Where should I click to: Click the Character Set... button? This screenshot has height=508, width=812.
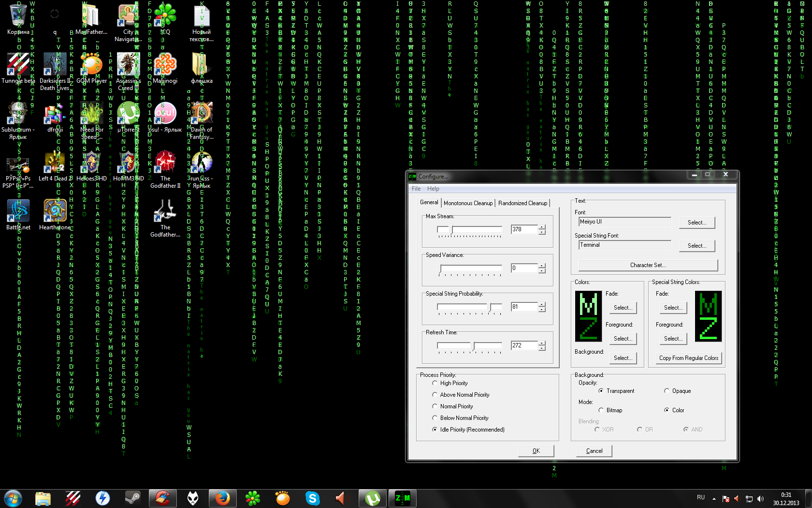pyautogui.click(x=648, y=265)
